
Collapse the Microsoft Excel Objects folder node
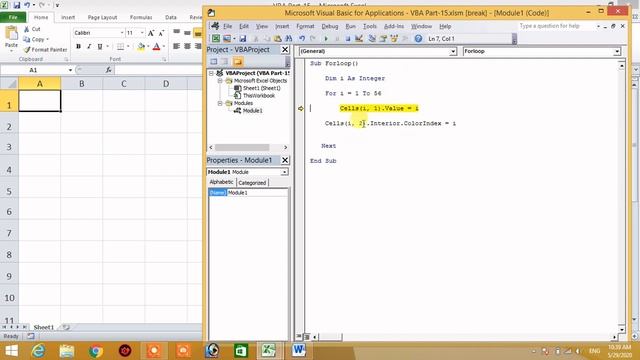pyautogui.click(x=220, y=81)
